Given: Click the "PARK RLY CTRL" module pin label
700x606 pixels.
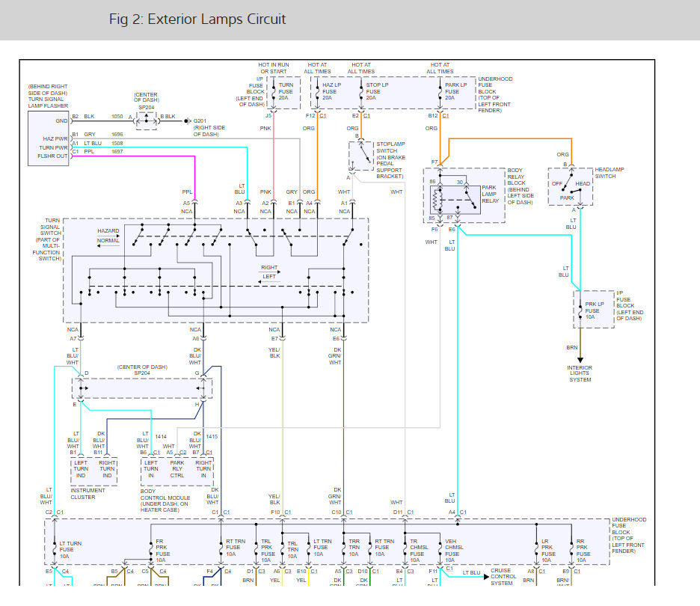Looking at the screenshot, I should [176, 469].
